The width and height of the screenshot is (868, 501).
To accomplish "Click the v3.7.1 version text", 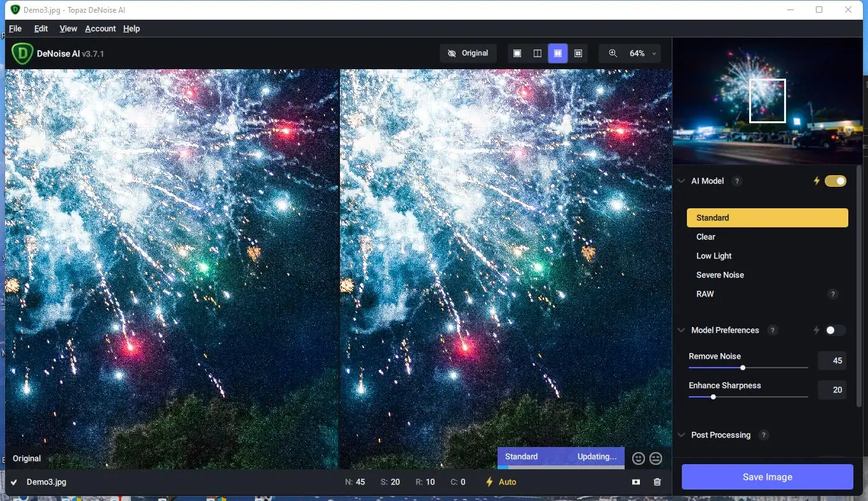I will 93,54.
